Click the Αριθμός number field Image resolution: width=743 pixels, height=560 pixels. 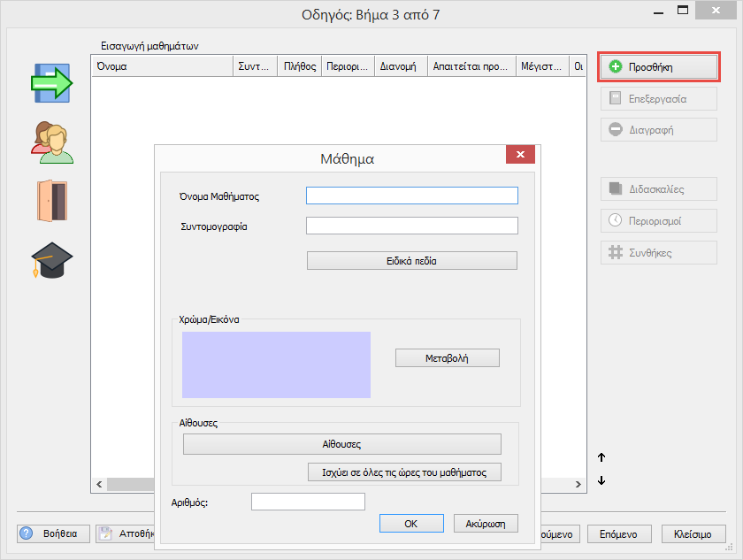pos(308,502)
